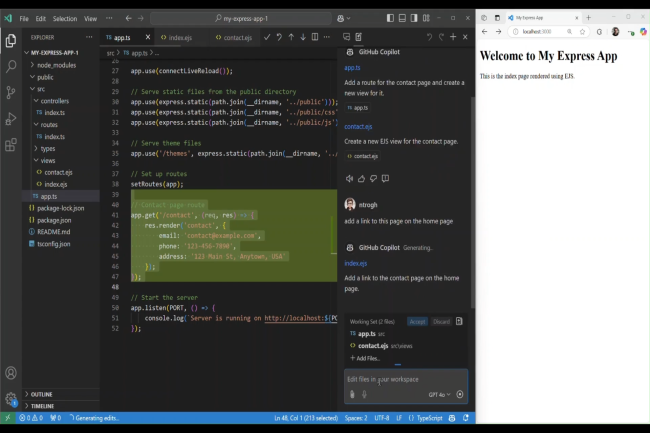
Task: Click Discard in the Working Set
Action: click(x=441, y=322)
